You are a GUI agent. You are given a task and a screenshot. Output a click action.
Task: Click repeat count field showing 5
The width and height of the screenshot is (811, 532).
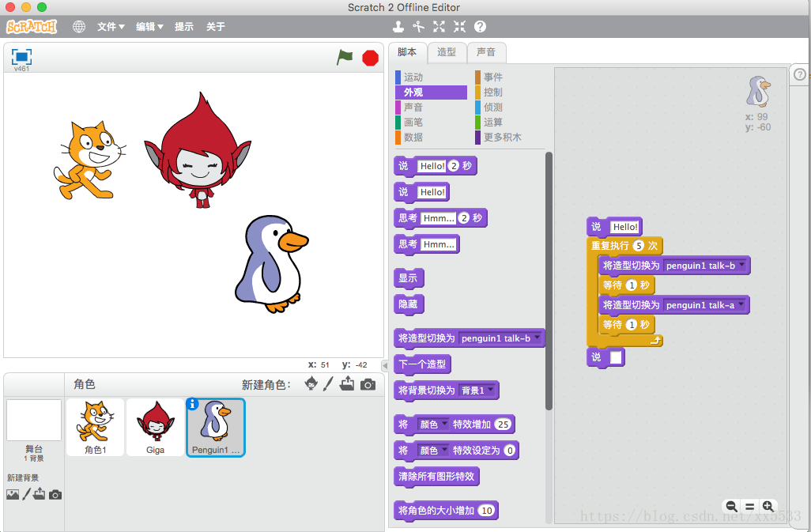point(639,246)
